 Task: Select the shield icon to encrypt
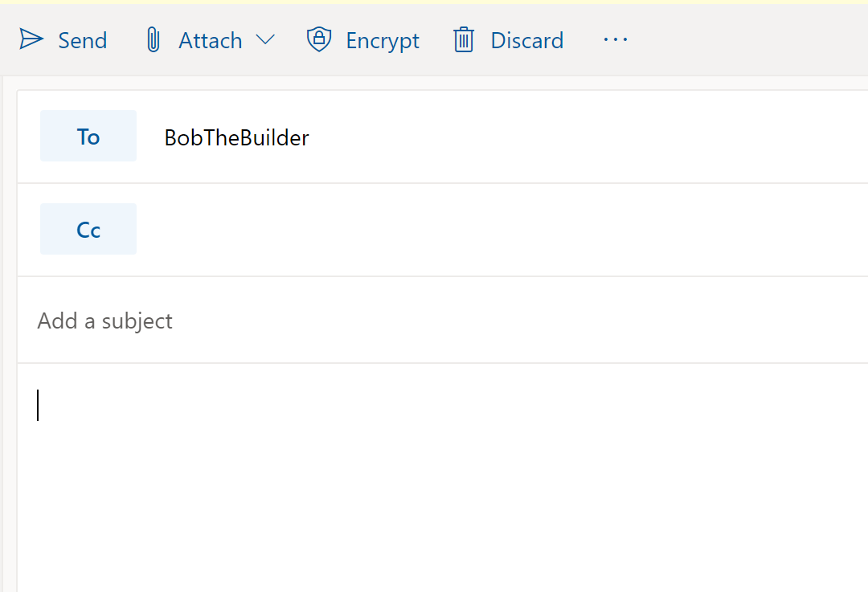pos(318,39)
